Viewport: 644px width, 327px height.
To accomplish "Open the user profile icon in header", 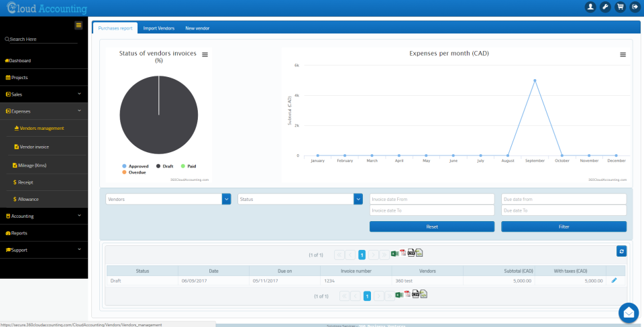I will [x=590, y=7].
